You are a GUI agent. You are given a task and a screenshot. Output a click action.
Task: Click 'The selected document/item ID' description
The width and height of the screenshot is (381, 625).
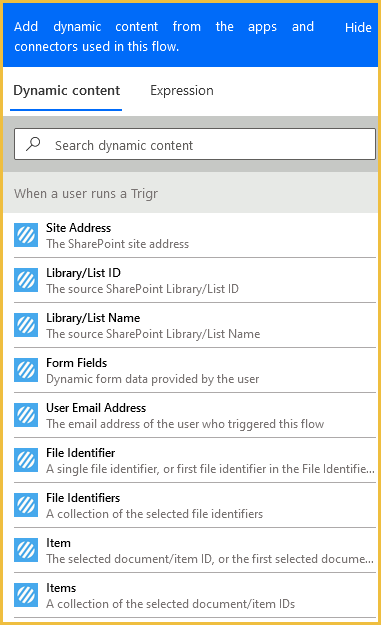coord(210,559)
